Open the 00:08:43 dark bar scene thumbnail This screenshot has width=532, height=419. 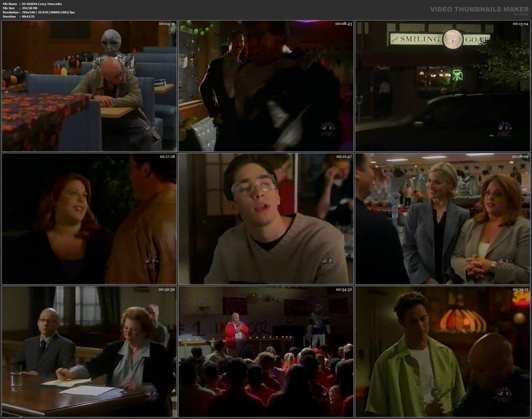266,86
